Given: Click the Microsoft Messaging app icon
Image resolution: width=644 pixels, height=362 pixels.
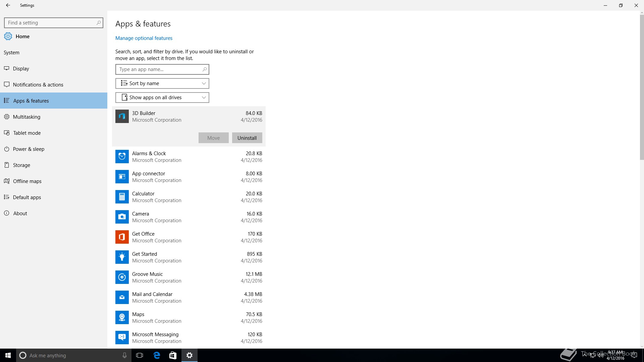Looking at the screenshot, I should point(122,338).
